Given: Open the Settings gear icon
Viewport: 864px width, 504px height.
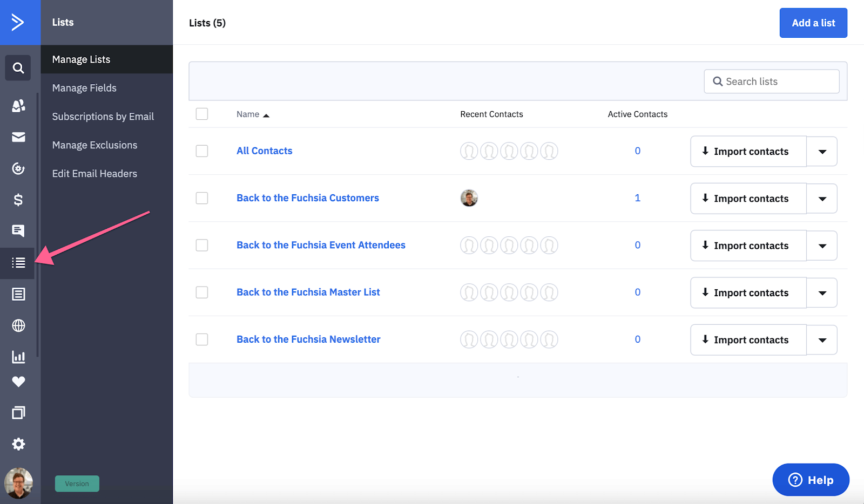Looking at the screenshot, I should point(18,444).
